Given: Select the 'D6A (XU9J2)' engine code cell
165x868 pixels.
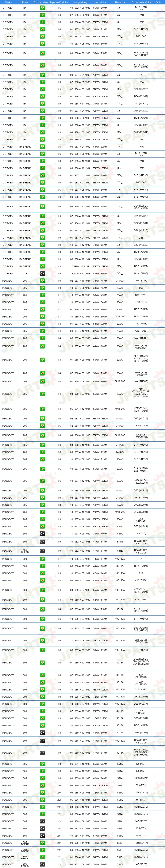Looking at the screenshot, I should 141,96.
